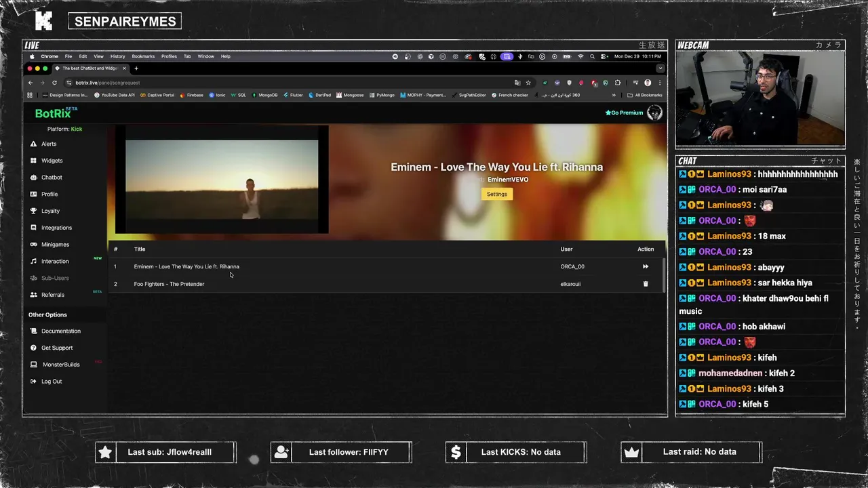Click the Go Premium link
This screenshot has height=488, width=868.
pyautogui.click(x=624, y=113)
